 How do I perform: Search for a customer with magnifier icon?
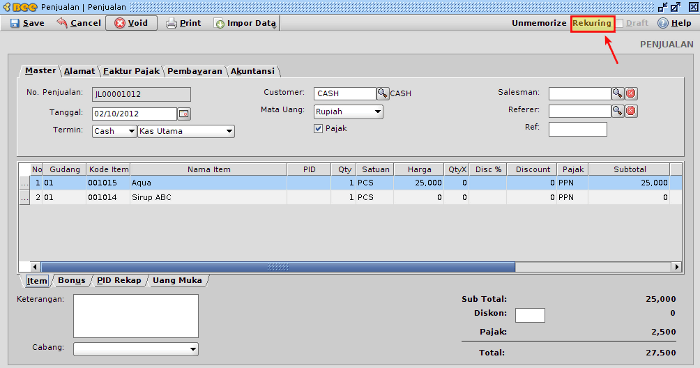pyautogui.click(x=383, y=93)
